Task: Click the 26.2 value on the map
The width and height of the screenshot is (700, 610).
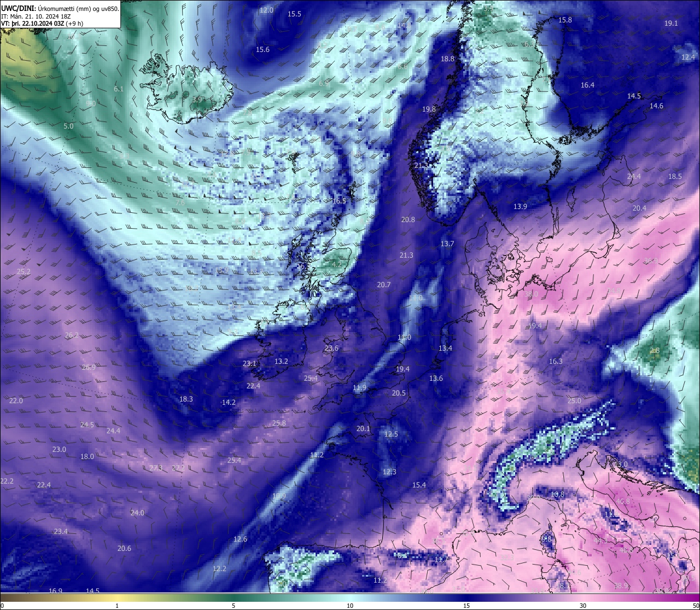Action: (x=72, y=335)
